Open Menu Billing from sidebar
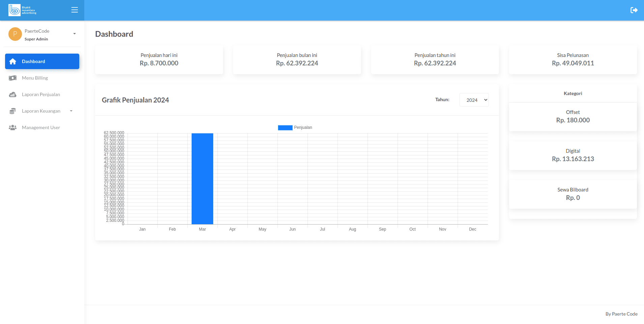The image size is (644, 324). tap(35, 78)
